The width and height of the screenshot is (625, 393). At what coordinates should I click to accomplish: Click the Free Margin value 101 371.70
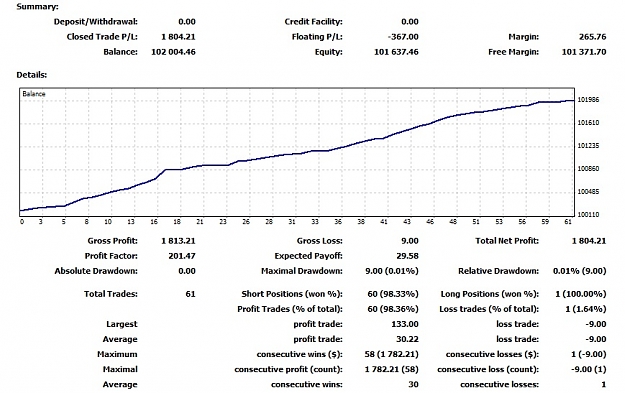[584, 52]
